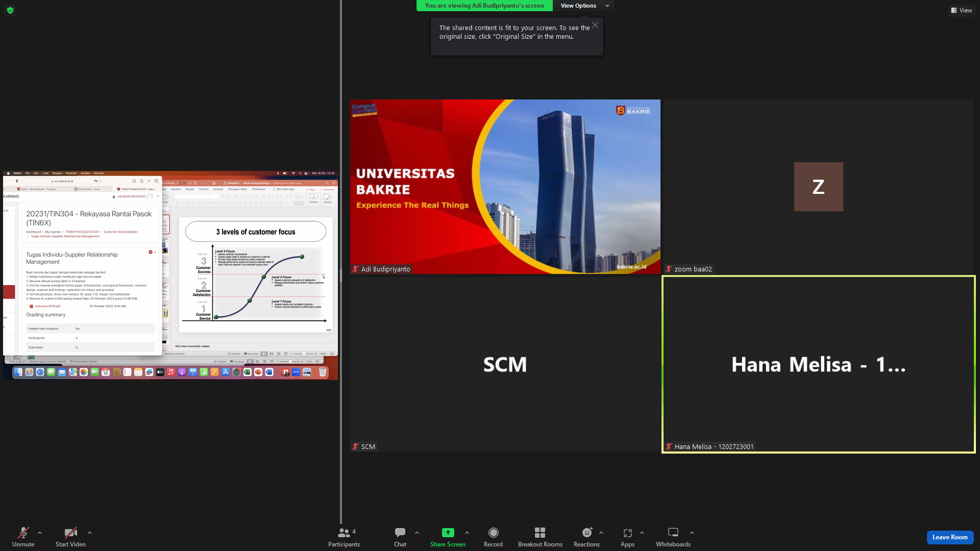Expand Apps options arrow
The width and height of the screenshot is (980, 551).
pyautogui.click(x=642, y=533)
